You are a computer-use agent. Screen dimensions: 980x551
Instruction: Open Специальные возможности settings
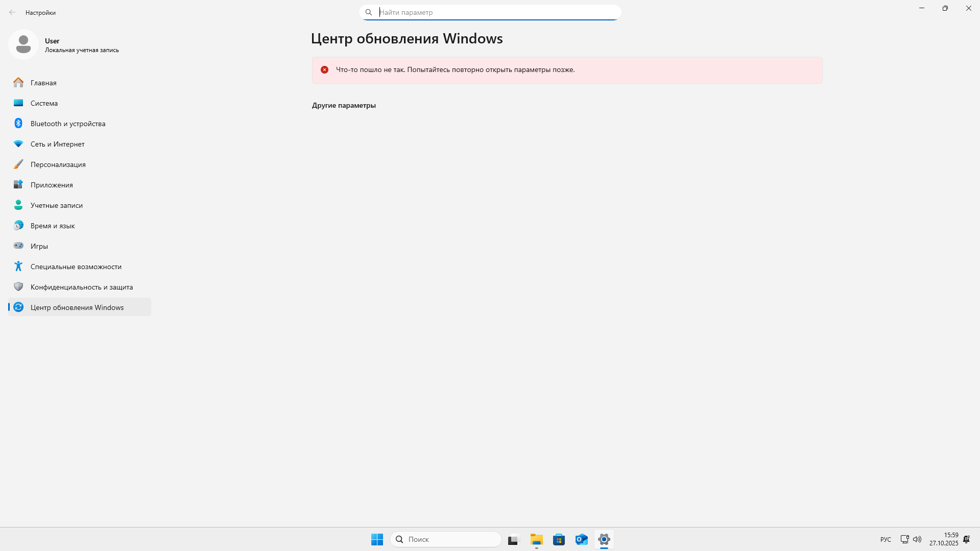pos(76,267)
